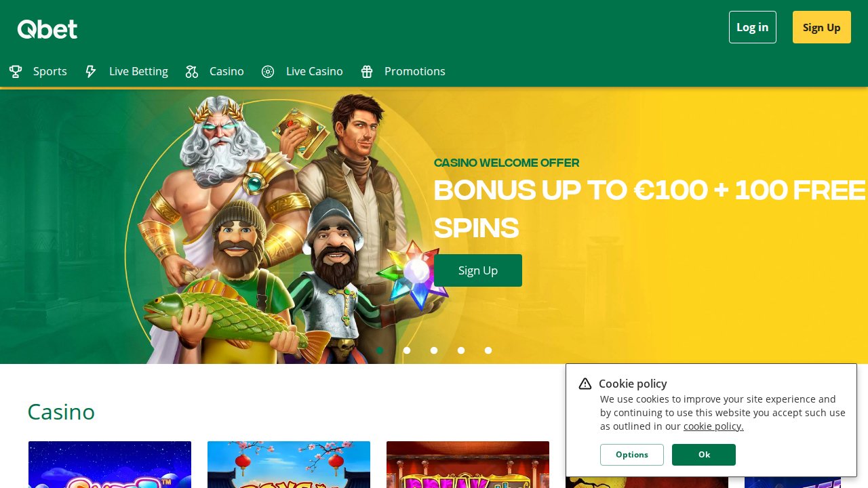Click the Live Betting lightning icon
The image size is (868, 488).
[x=91, y=72]
